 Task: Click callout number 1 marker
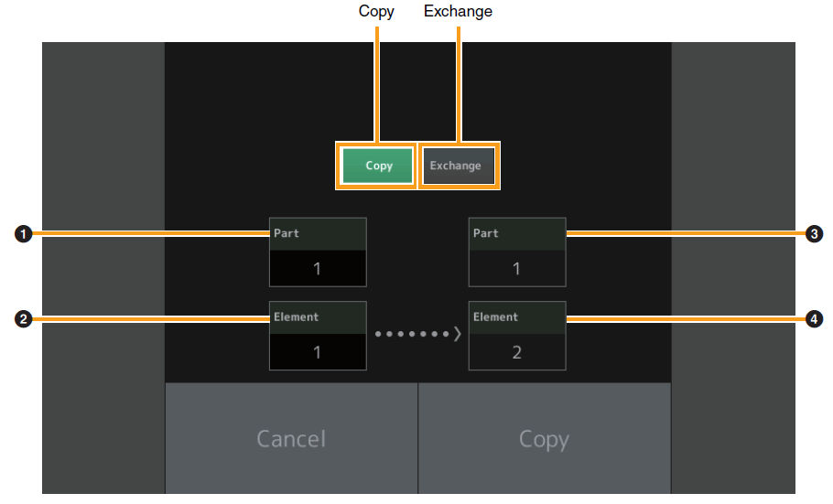click(24, 233)
